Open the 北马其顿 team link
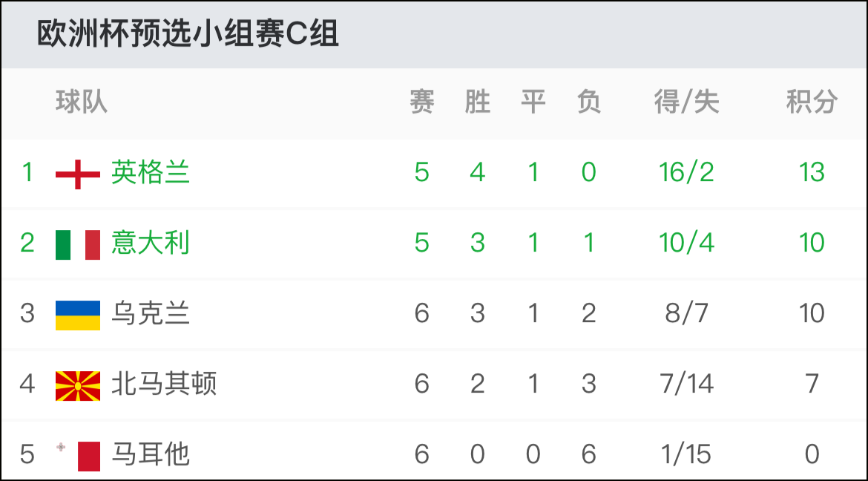This screenshot has height=481, width=868. coord(164,384)
